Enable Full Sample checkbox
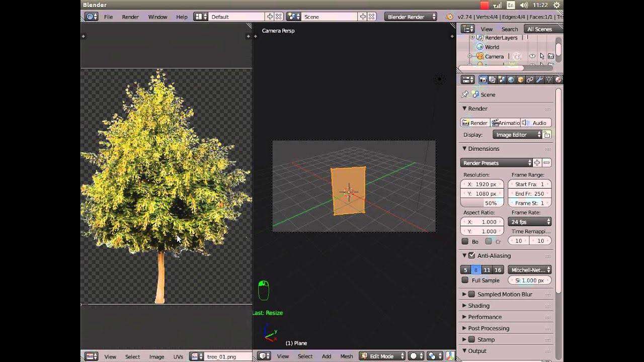The height and width of the screenshot is (362, 644). pyautogui.click(x=465, y=280)
